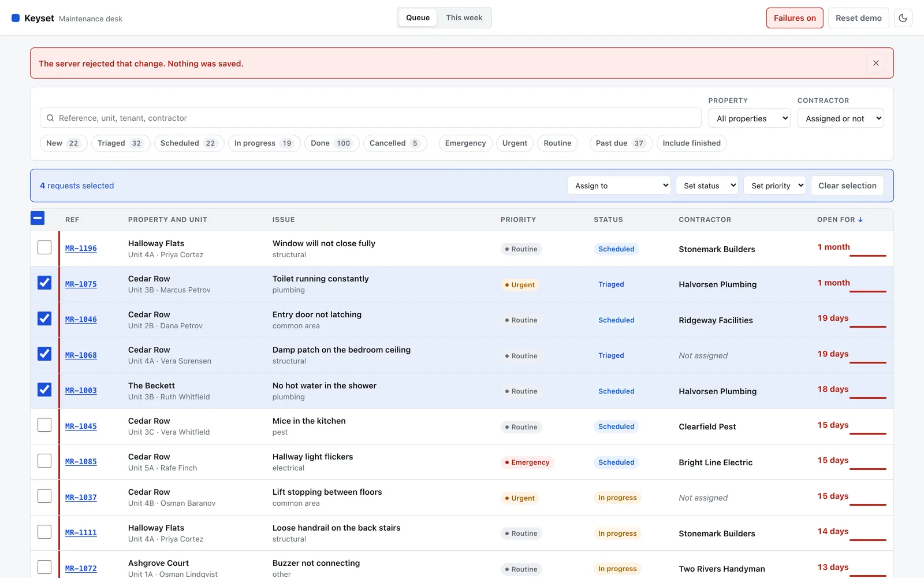The image size is (924, 578).
Task: Focus the Reference, unit, tenant search field
Action: (371, 118)
